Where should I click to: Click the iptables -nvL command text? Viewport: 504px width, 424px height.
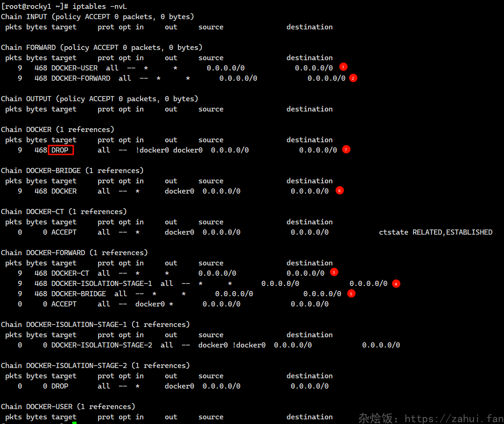(x=100, y=7)
